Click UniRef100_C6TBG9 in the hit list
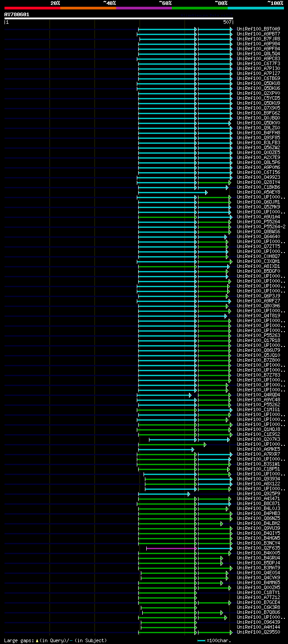Image resolution: width=288 pixels, height=644 pixels. click(258, 79)
